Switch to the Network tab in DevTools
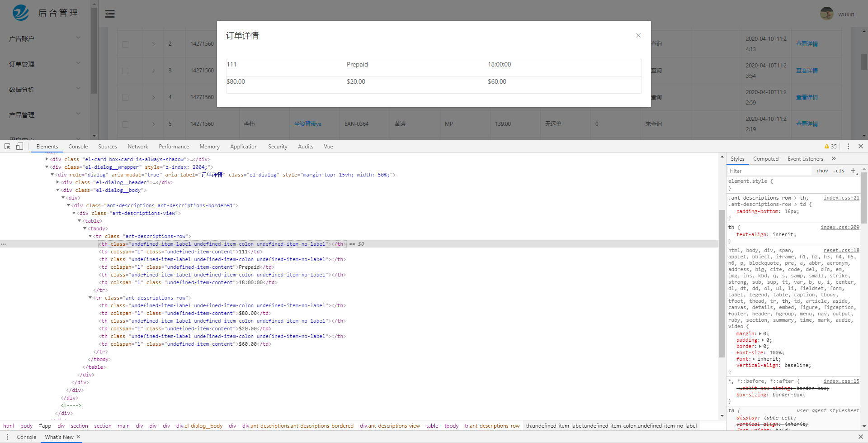Image resolution: width=868 pixels, height=443 pixels. click(x=138, y=146)
